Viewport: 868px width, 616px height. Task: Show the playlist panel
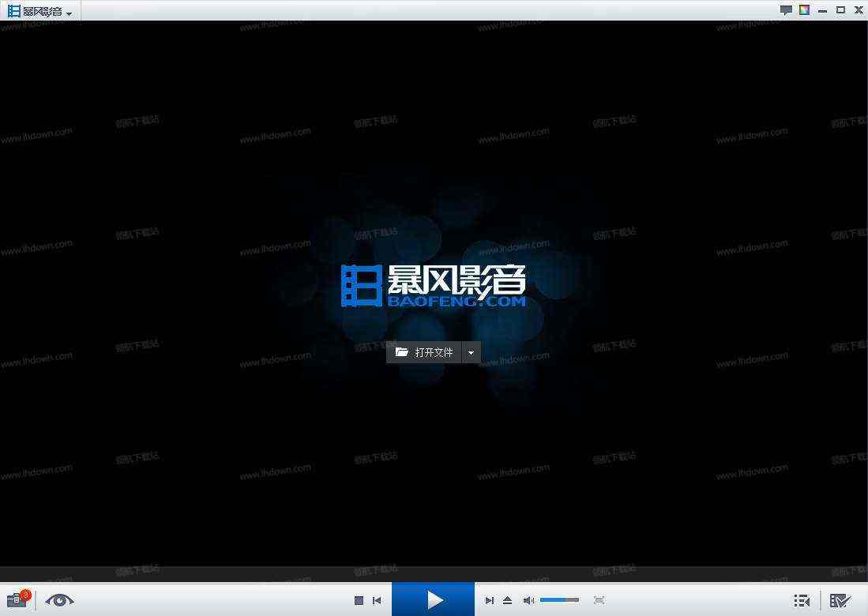pyautogui.click(x=802, y=601)
